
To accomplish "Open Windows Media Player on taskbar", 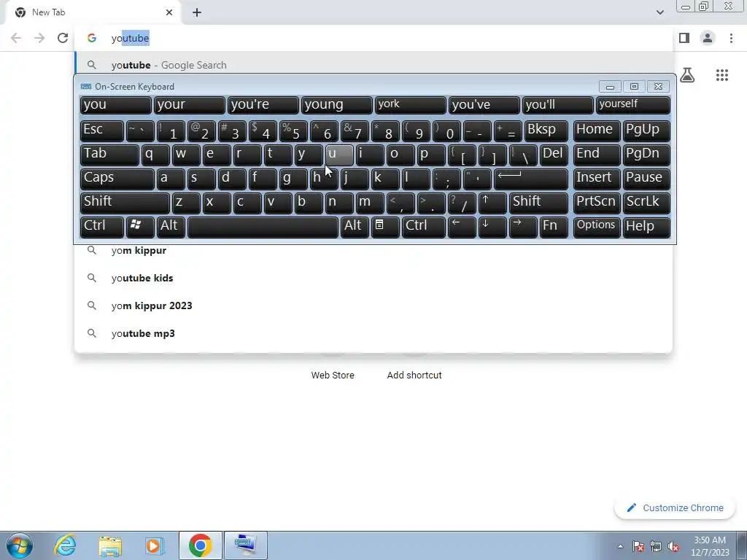I will point(155,545).
